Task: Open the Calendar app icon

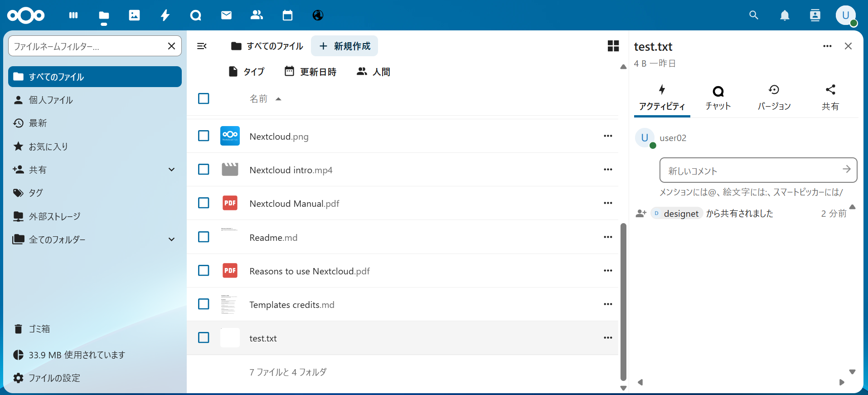Action: (x=287, y=15)
